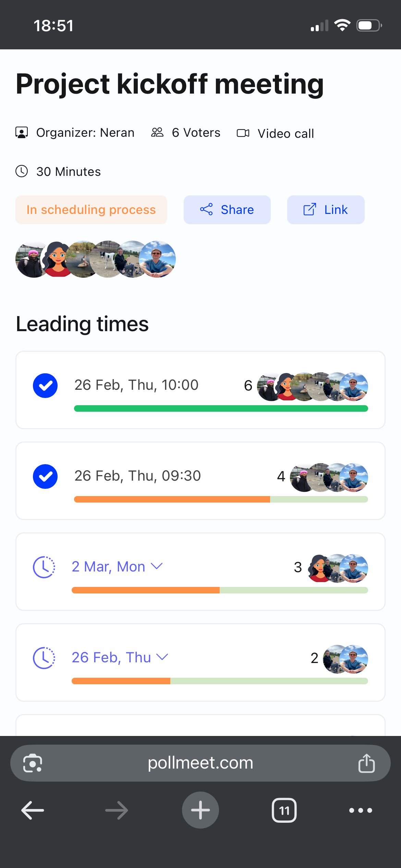Expand the 2 Mar, Mon chevron

click(157, 567)
